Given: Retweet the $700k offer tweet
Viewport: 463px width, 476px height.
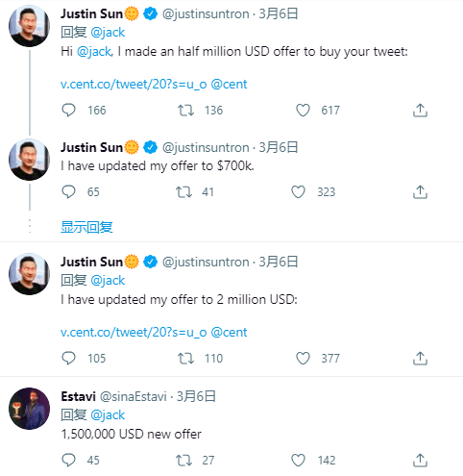Looking at the screenshot, I should (x=183, y=192).
